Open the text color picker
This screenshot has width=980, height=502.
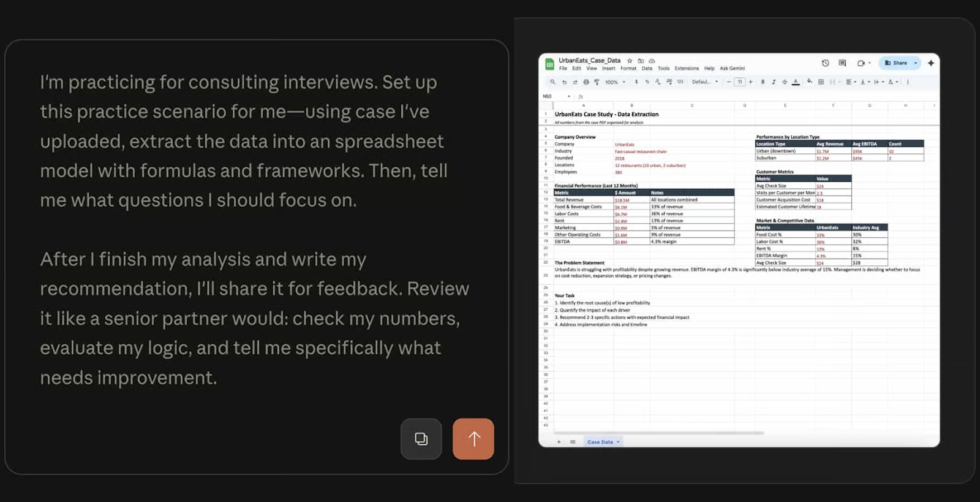point(796,82)
